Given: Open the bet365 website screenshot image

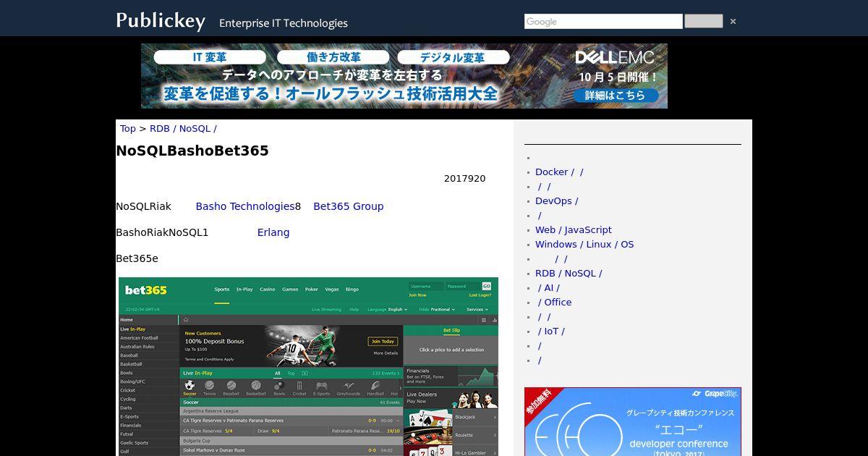Looking at the screenshot, I should coord(308,366).
